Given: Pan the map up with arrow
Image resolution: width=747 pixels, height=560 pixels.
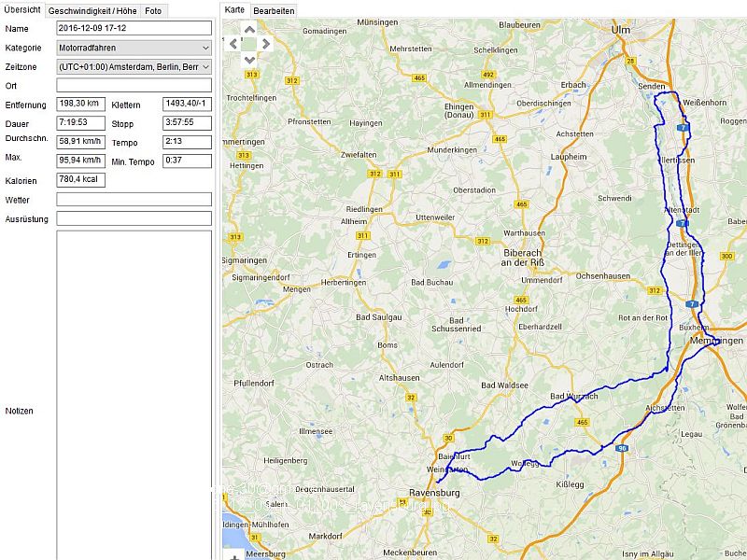Looking at the screenshot, I should pyautogui.click(x=248, y=28).
